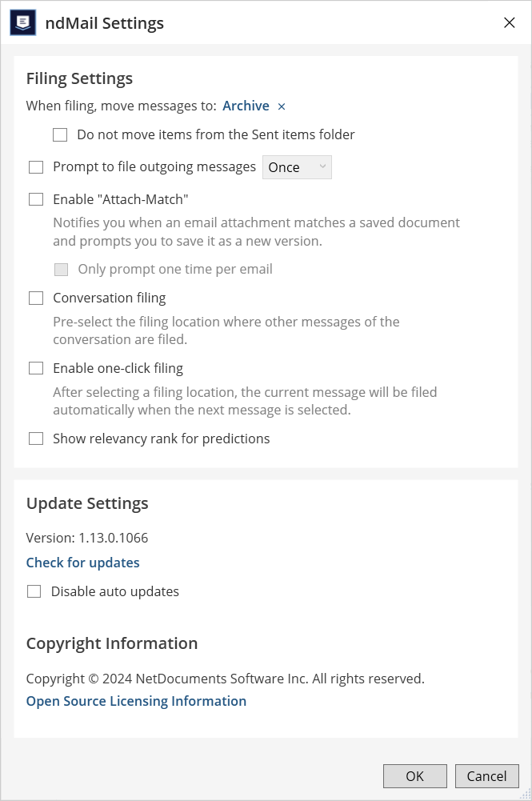This screenshot has height=801, width=532.
Task: Check 'Show relevancy rank for predictions'
Action: (36, 439)
